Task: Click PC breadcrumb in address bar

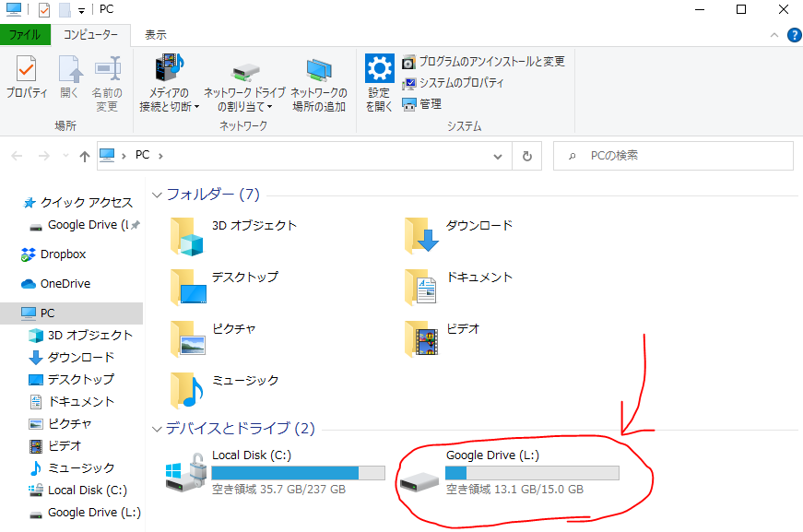Action: tap(142, 155)
